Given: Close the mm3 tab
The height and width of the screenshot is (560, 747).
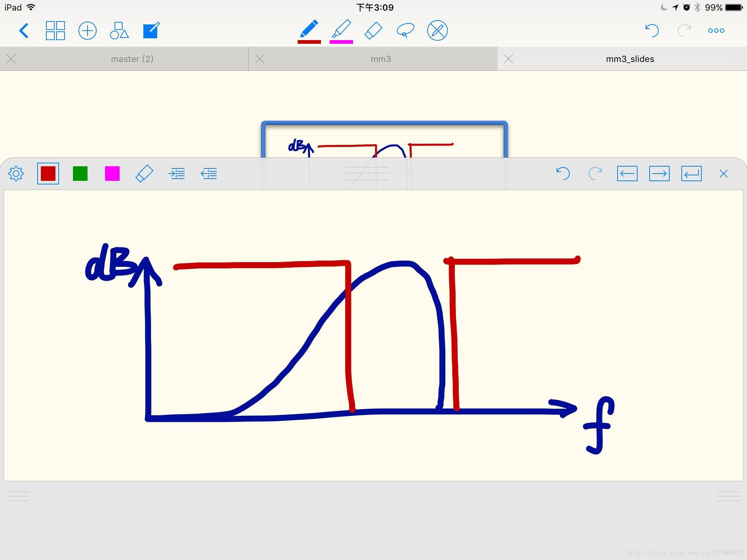Looking at the screenshot, I should point(260,59).
